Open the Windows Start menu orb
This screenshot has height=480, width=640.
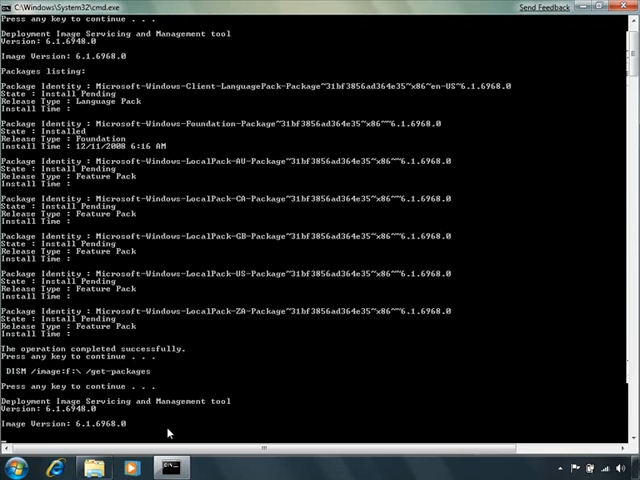(x=16, y=468)
